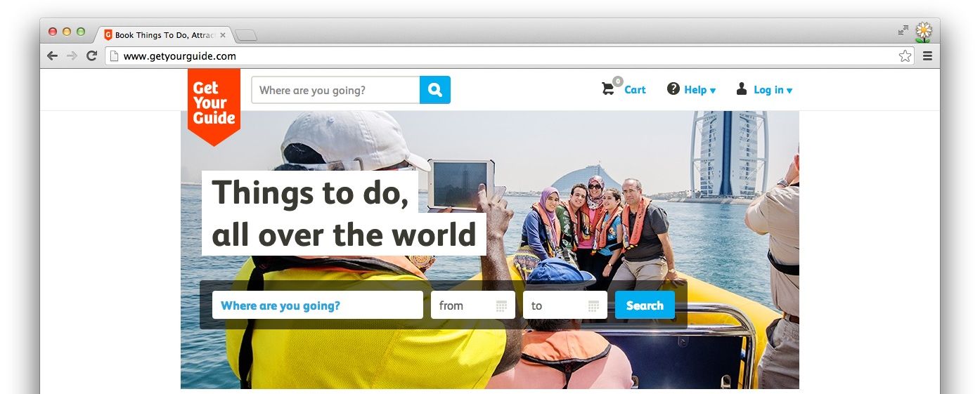This screenshot has width=980, height=394.
Task: Click the question mark Help icon
Action: pyautogui.click(x=673, y=88)
